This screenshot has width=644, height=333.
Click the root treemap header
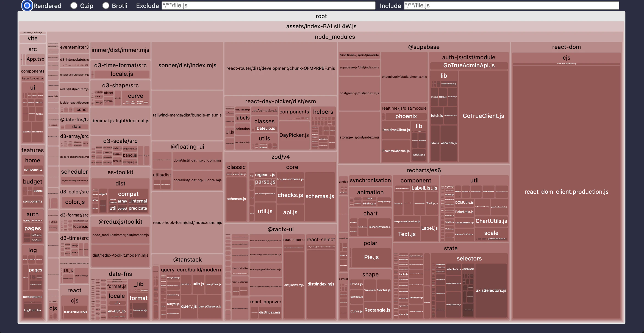click(321, 16)
